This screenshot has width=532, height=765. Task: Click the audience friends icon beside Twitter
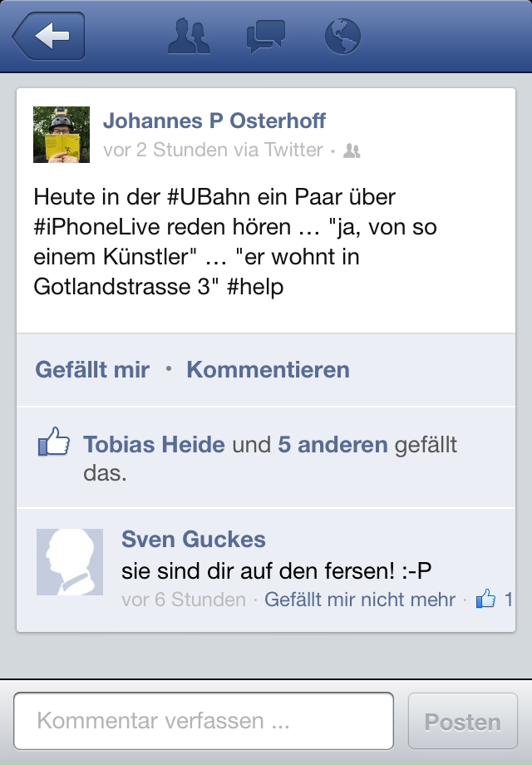coord(352,151)
